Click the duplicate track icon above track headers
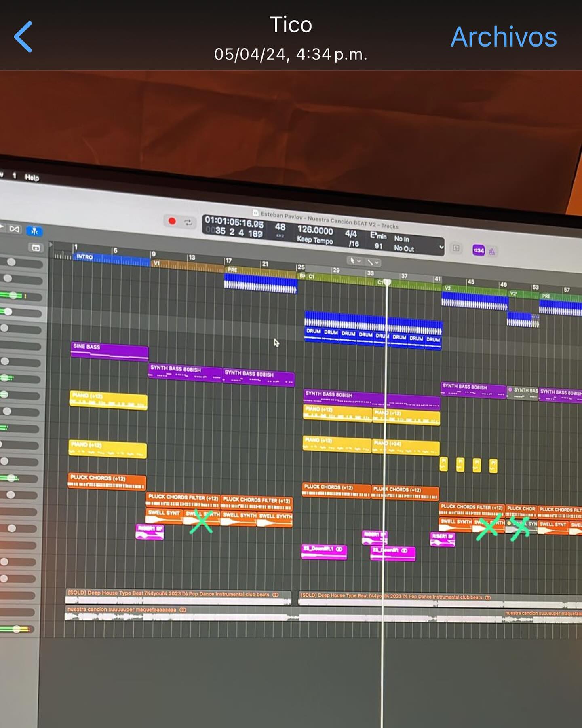The width and height of the screenshot is (582, 728). pos(36,248)
